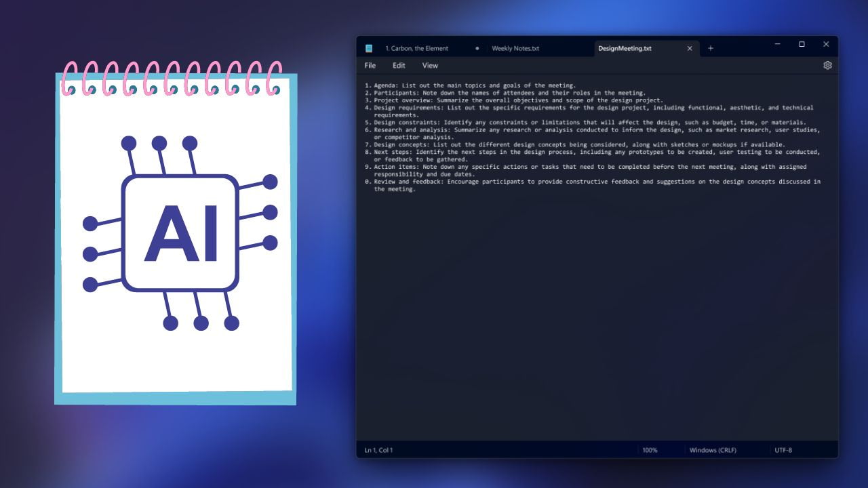
Task: Select the UTF-8 encoding indicator in the status bar
Action: click(784, 449)
